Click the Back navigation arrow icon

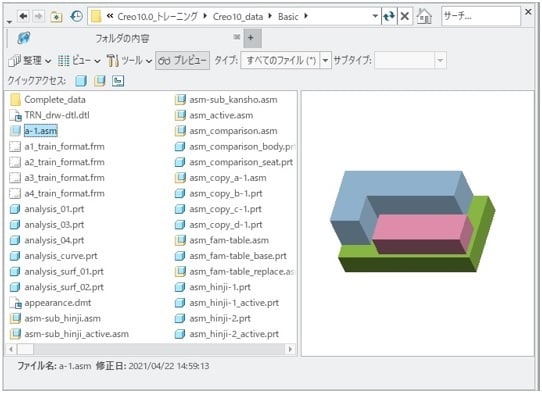[24, 16]
